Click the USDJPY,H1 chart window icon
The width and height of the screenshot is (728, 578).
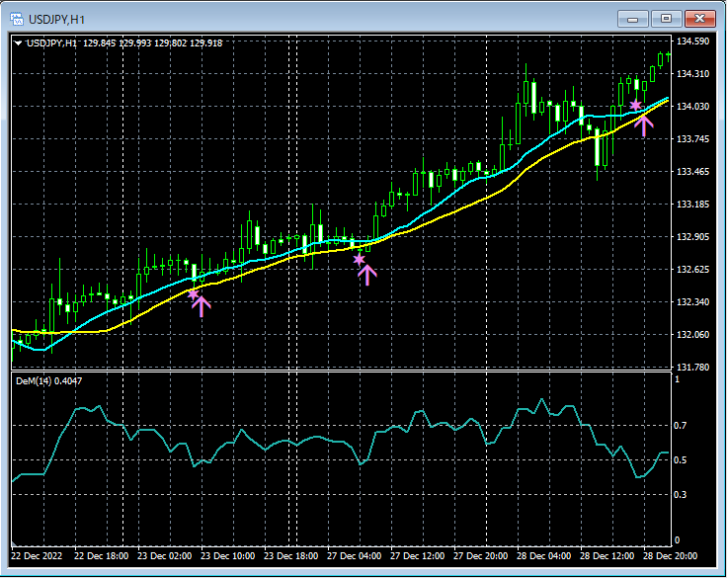coord(17,19)
